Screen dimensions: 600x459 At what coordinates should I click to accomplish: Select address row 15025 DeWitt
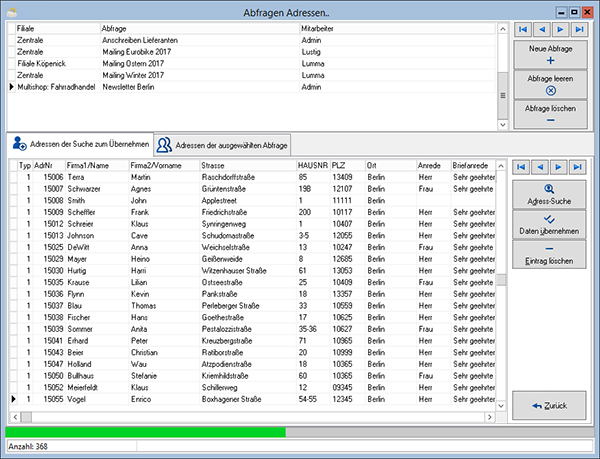coord(253,247)
